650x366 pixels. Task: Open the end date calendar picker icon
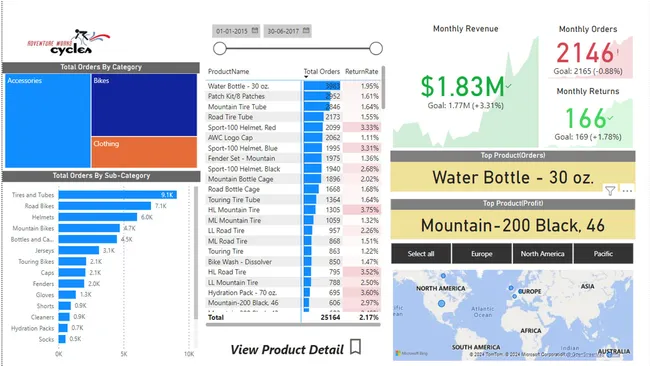[x=306, y=31]
